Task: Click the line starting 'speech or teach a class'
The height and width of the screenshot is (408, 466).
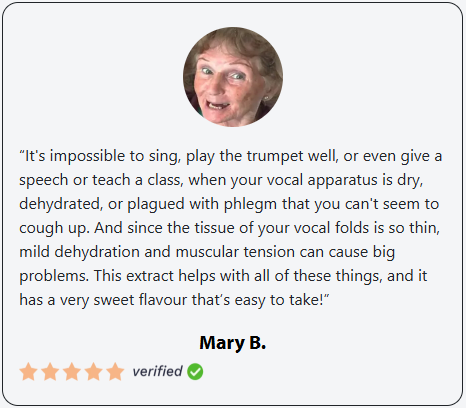Action: [x=221, y=180]
